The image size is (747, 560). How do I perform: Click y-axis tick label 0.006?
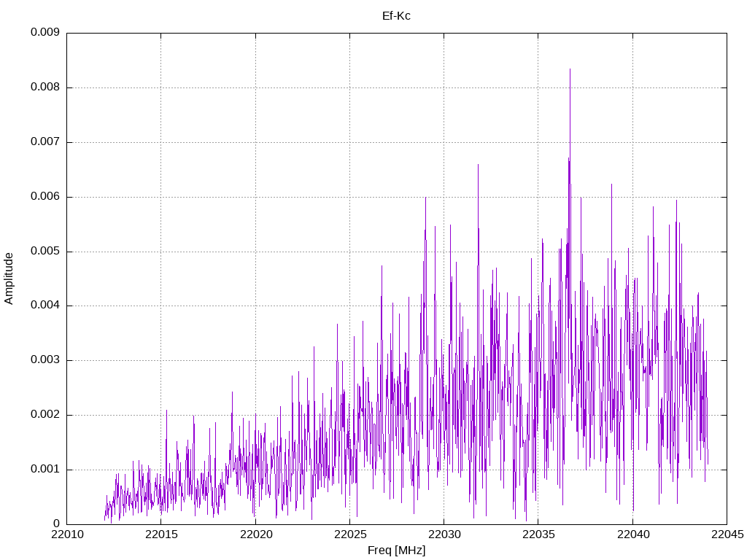[45, 196]
